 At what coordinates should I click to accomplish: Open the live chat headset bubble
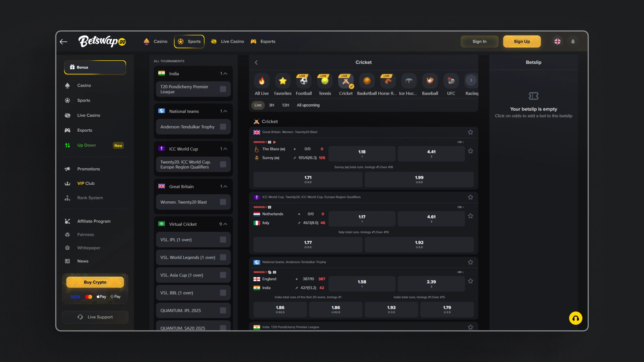click(x=576, y=318)
